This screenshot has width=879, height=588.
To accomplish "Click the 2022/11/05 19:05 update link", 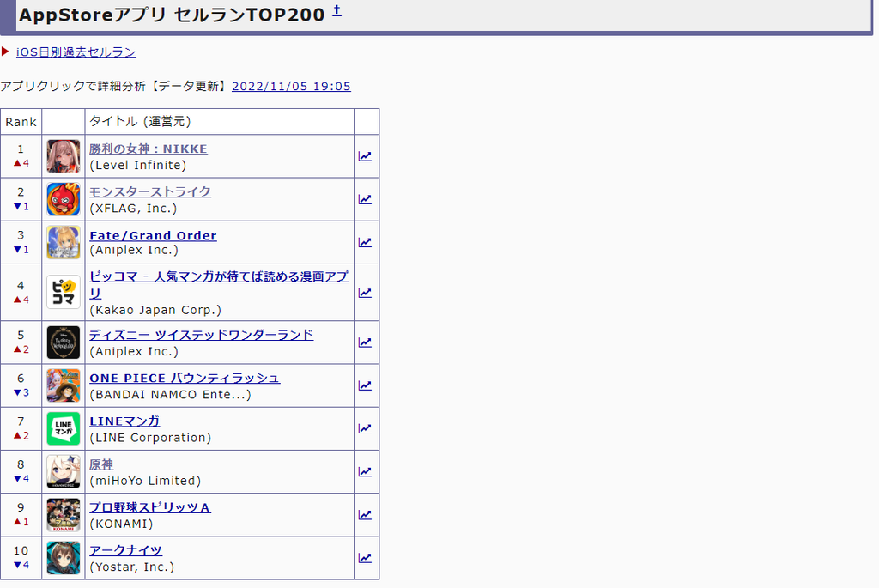I will point(292,87).
